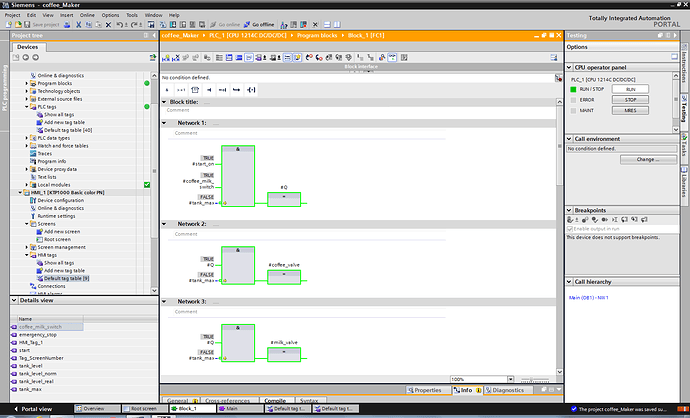The height and width of the screenshot is (418, 690).
Task: Click the Insert network icon in editor toolbar
Action: (166, 58)
